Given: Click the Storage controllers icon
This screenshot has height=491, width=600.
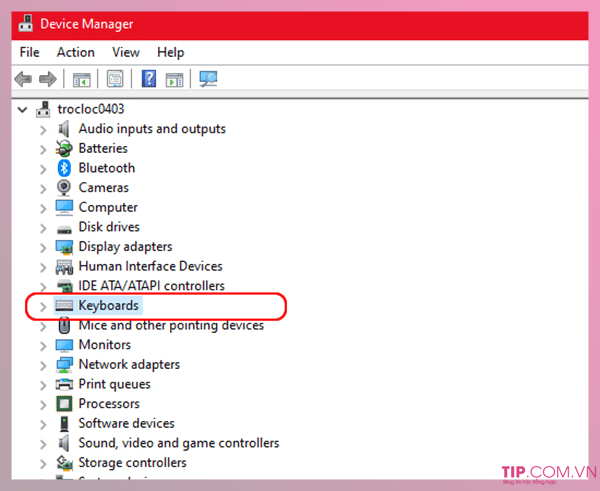Looking at the screenshot, I should (64, 463).
